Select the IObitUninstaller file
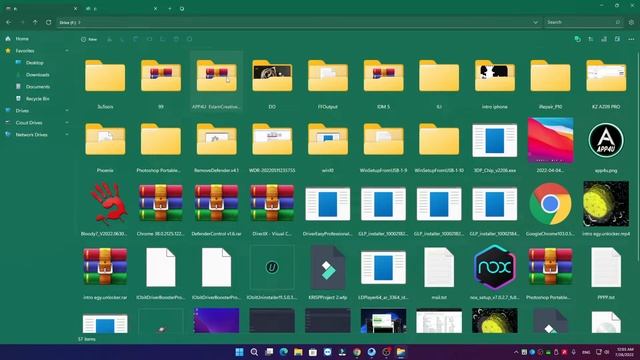This screenshot has height=360, width=640. point(272,273)
